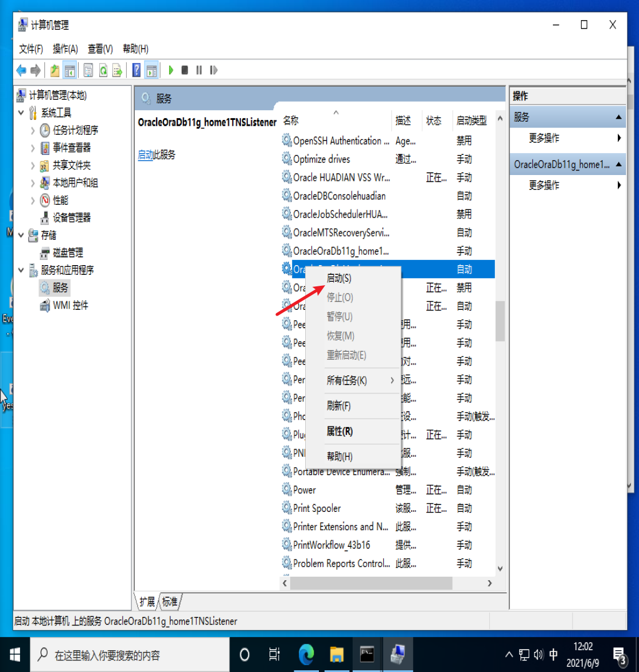
Task: Click the Forward arrow toolbar icon
Action: point(36,70)
